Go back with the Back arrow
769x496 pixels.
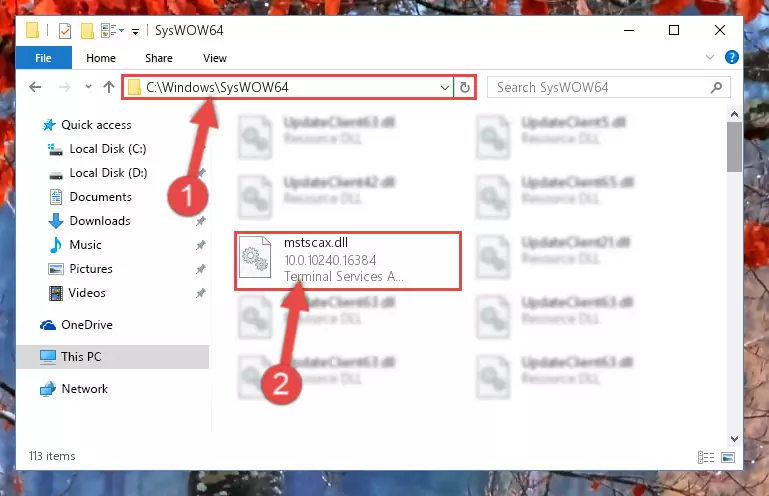[35, 87]
